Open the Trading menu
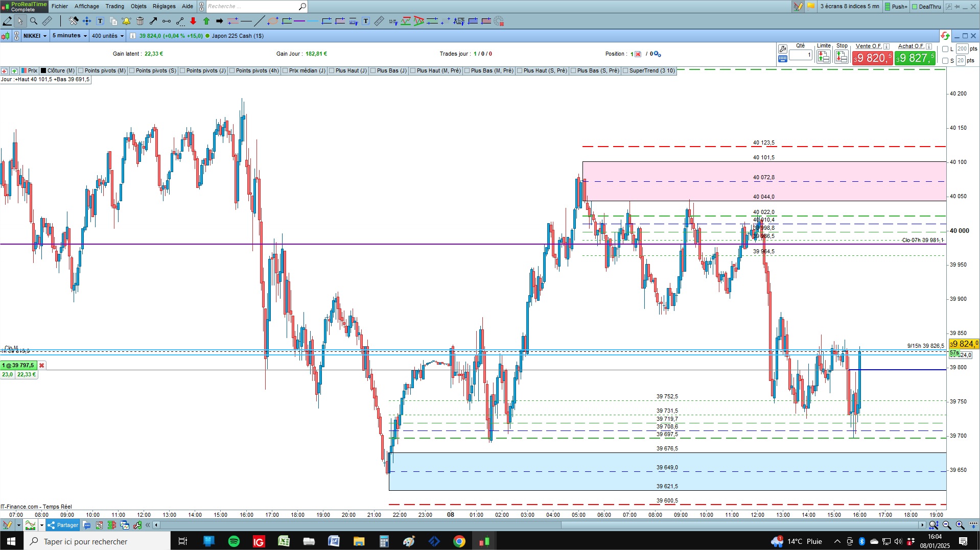Viewport: 980px width, 550px height. [115, 6]
